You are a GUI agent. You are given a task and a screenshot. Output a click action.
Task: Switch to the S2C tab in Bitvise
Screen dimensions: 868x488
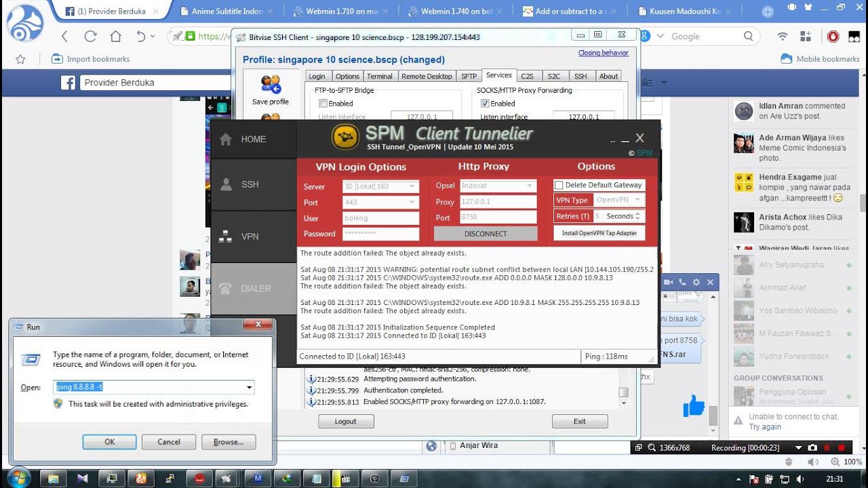pyautogui.click(x=553, y=77)
